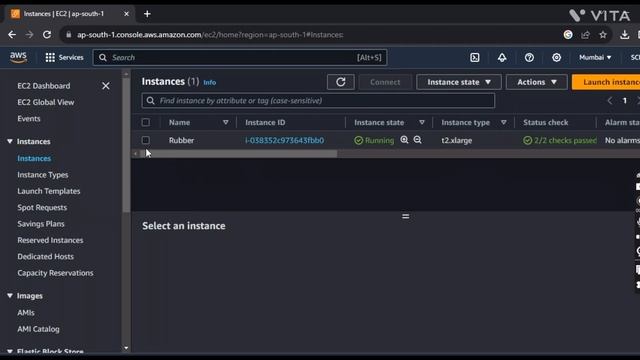Open the Actions dropdown
640x360 pixels.
coord(537,82)
